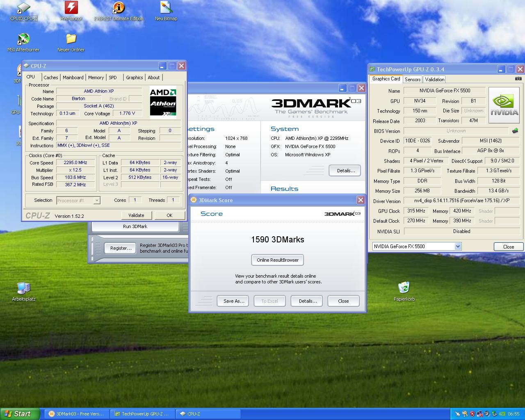Open the About tab in CPU-Z
Screen dimensions: 525x420
click(154, 78)
